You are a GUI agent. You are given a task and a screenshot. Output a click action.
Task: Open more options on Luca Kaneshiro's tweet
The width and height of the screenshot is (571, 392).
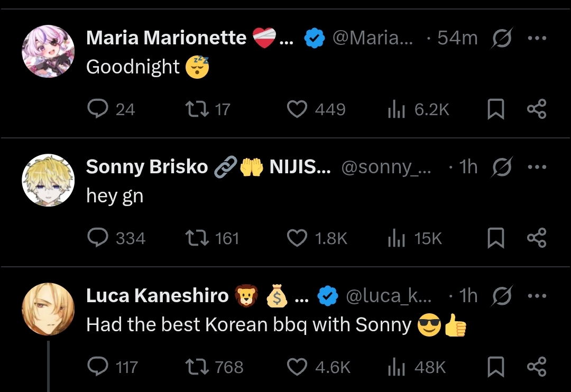tap(537, 296)
